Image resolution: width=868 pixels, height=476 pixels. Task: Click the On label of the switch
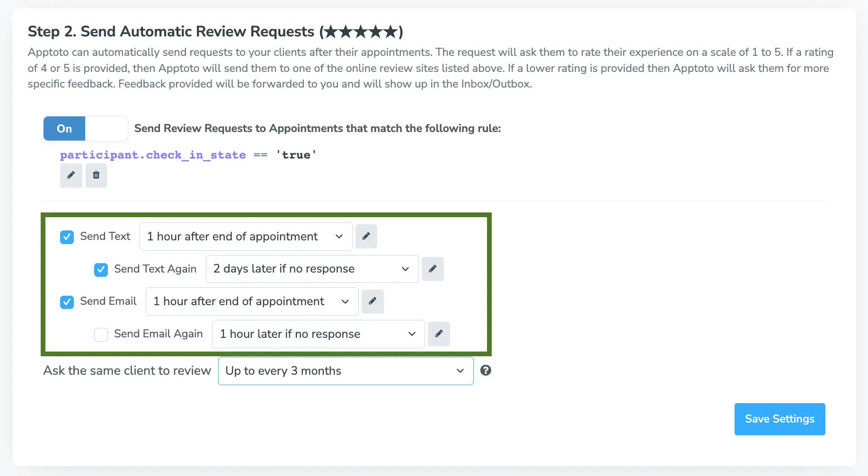[x=64, y=128]
